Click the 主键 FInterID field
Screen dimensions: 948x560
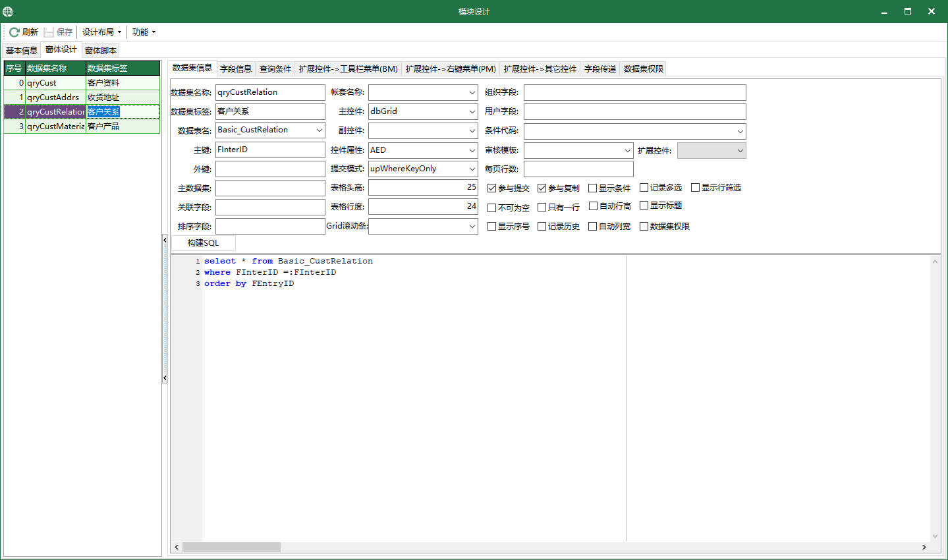click(270, 150)
